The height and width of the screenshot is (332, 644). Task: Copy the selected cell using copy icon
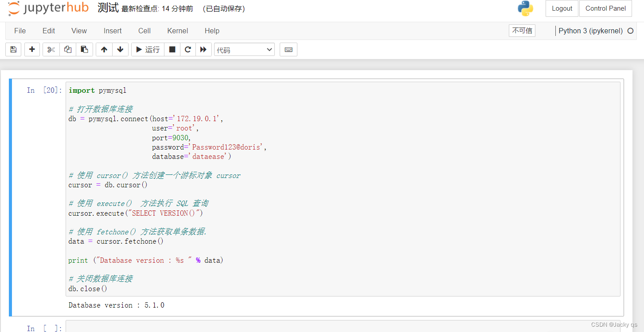pos(67,49)
